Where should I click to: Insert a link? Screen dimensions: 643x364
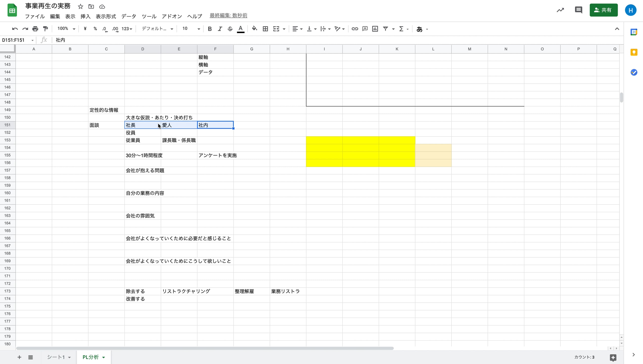(355, 29)
